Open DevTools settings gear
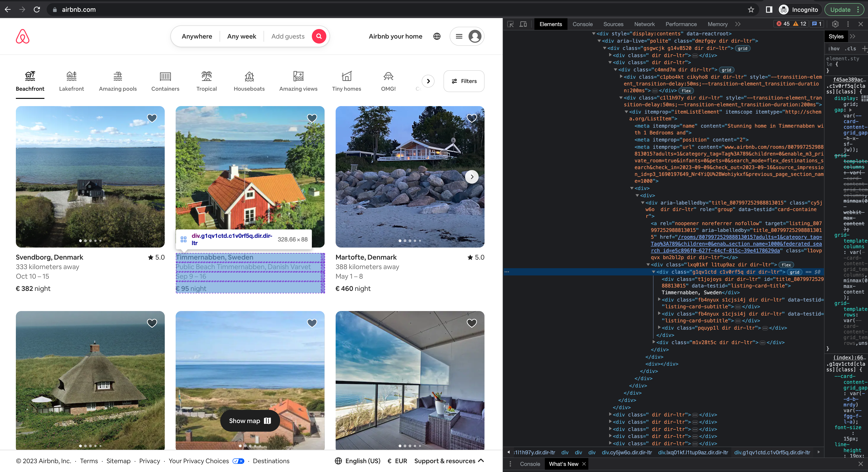This screenshot has height=472, width=868. pos(835,24)
